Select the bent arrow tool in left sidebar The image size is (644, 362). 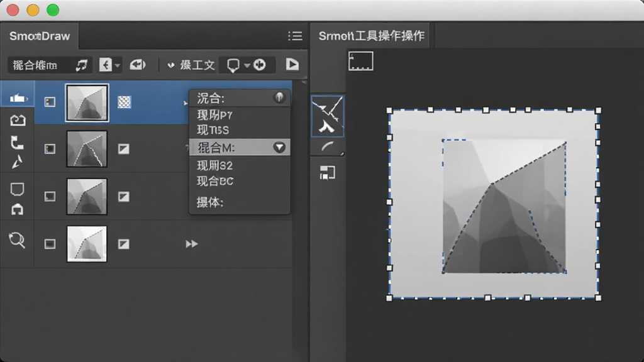17,143
